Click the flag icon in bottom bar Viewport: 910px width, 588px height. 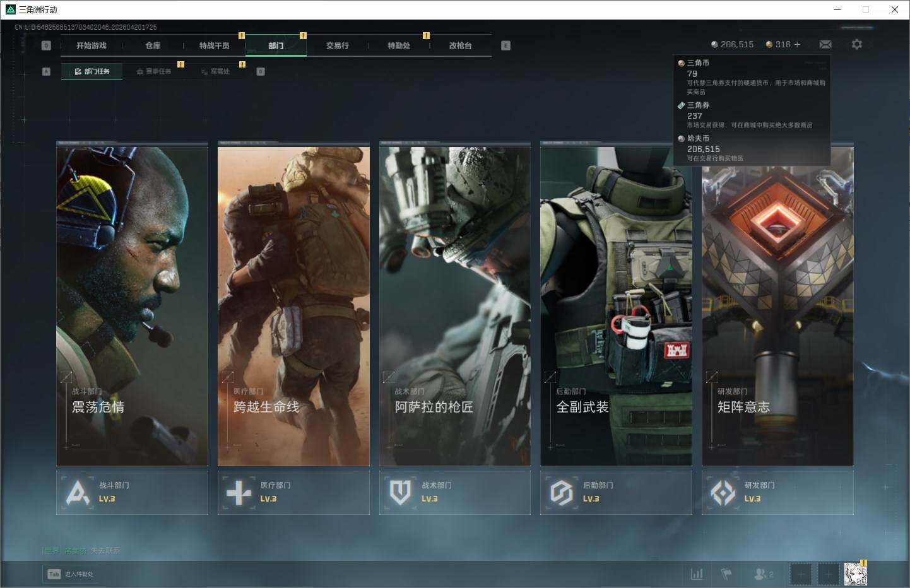[726, 573]
